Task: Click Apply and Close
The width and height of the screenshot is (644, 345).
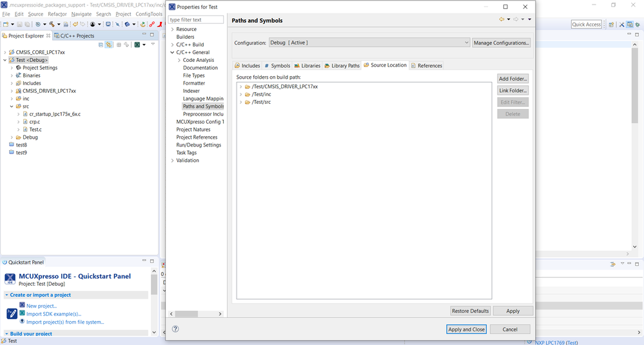Action: click(466, 330)
